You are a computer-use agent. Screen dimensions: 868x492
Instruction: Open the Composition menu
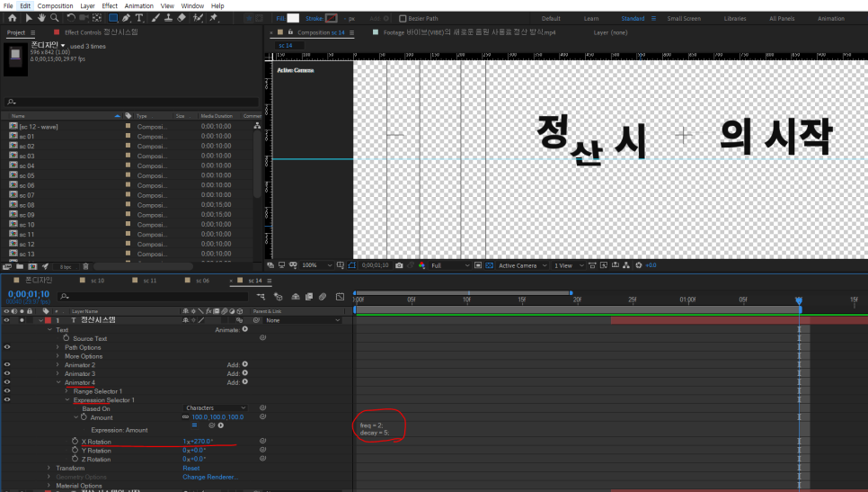click(x=55, y=5)
